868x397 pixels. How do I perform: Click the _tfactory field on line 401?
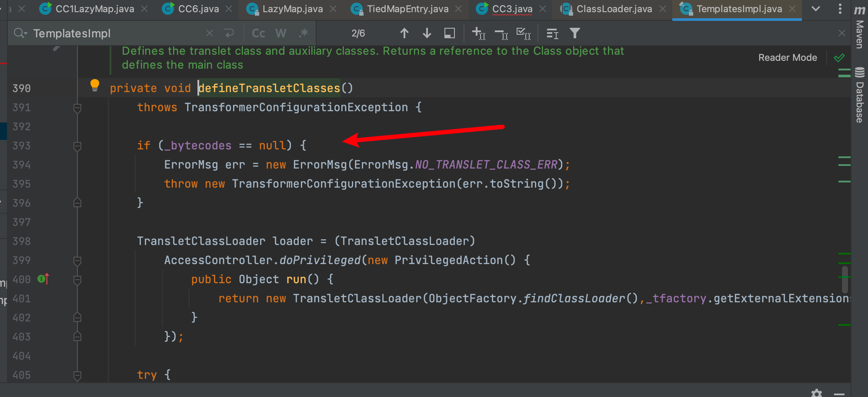tap(676, 298)
